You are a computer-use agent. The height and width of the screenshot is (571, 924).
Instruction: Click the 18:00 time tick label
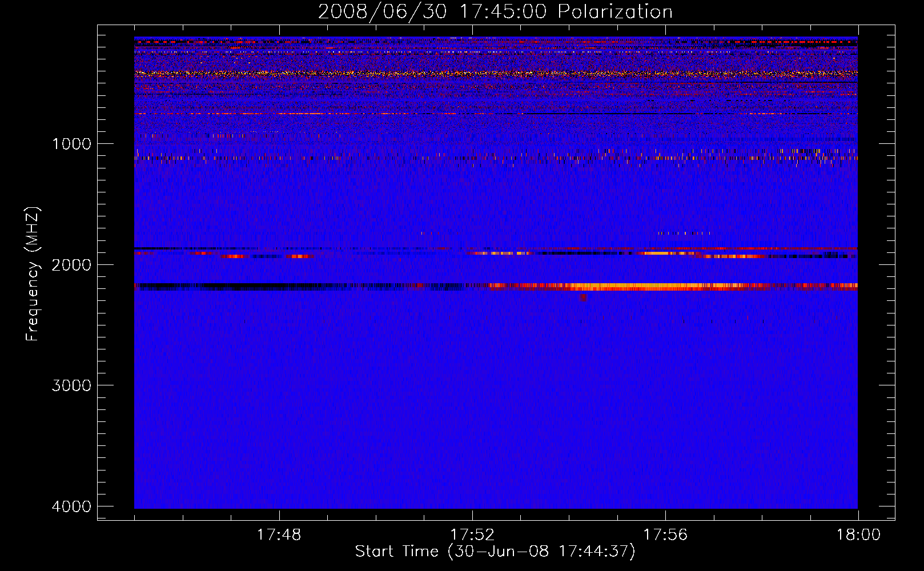coord(858,535)
